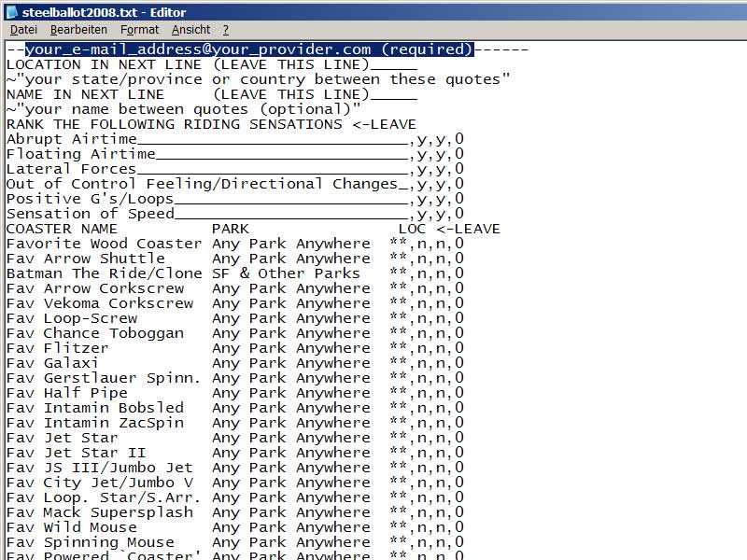Click the "your state/province or country" line
The width and height of the screenshot is (747, 560).
[259, 79]
